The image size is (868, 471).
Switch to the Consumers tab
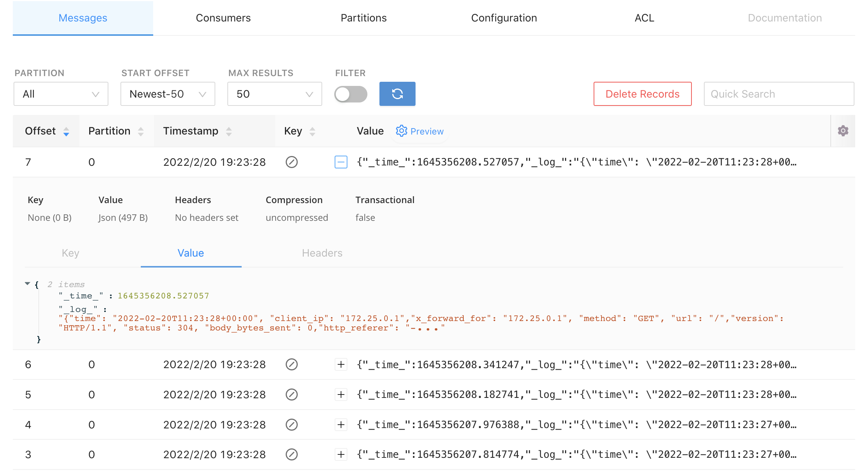click(x=223, y=18)
